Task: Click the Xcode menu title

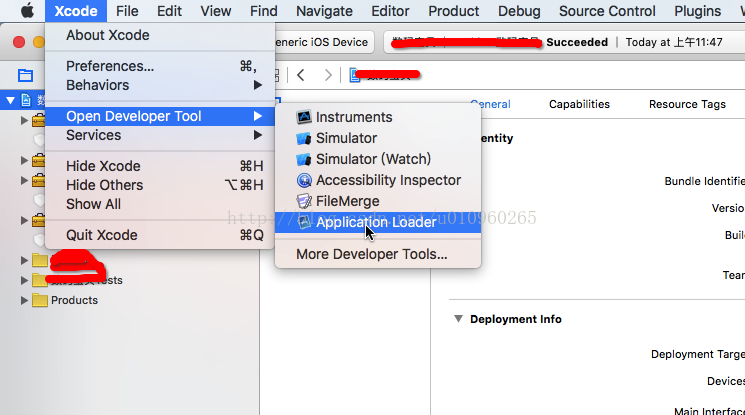Action: tap(76, 11)
